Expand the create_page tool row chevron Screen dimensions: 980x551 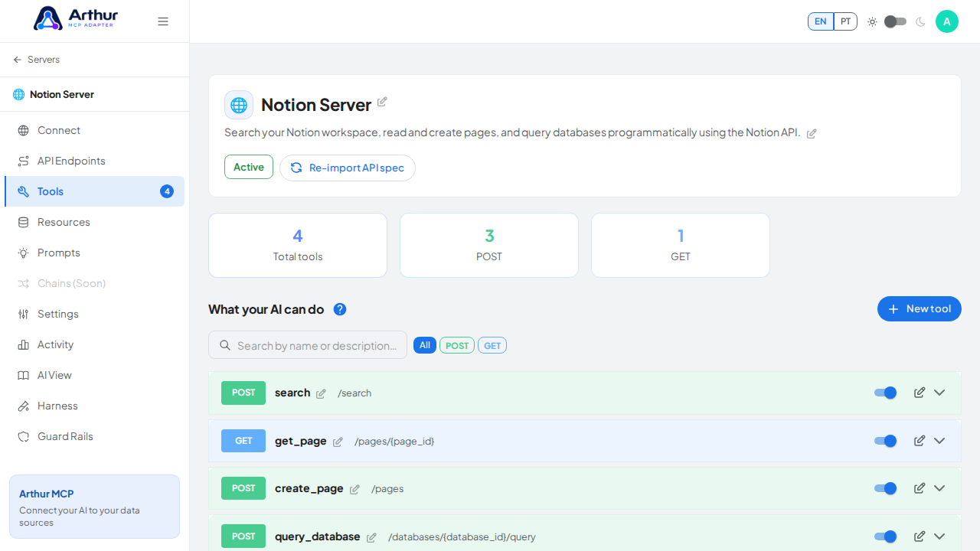pos(939,488)
